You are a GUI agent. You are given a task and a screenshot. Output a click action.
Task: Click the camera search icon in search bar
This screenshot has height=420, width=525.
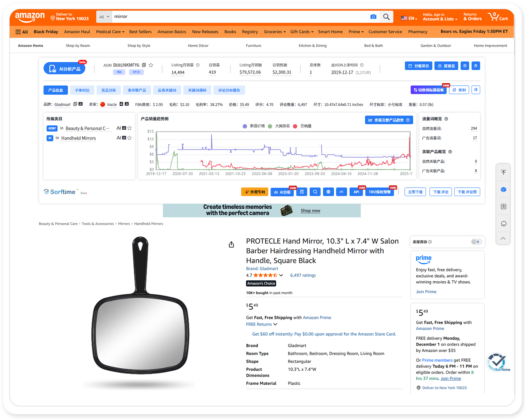pyautogui.click(x=373, y=17)
